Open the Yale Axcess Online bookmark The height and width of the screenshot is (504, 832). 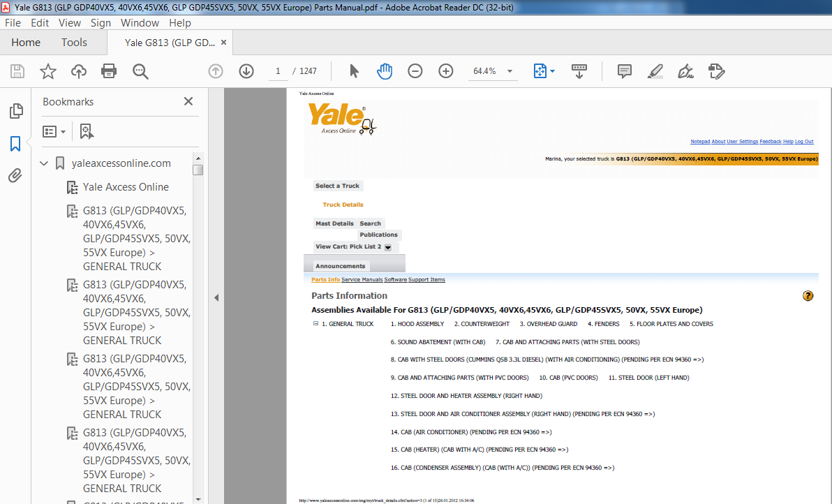tap(126, 187)
